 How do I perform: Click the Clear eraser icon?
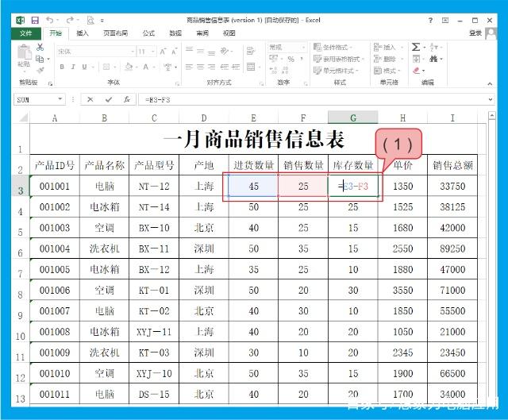pyautogui.click(x=416, y=71)
